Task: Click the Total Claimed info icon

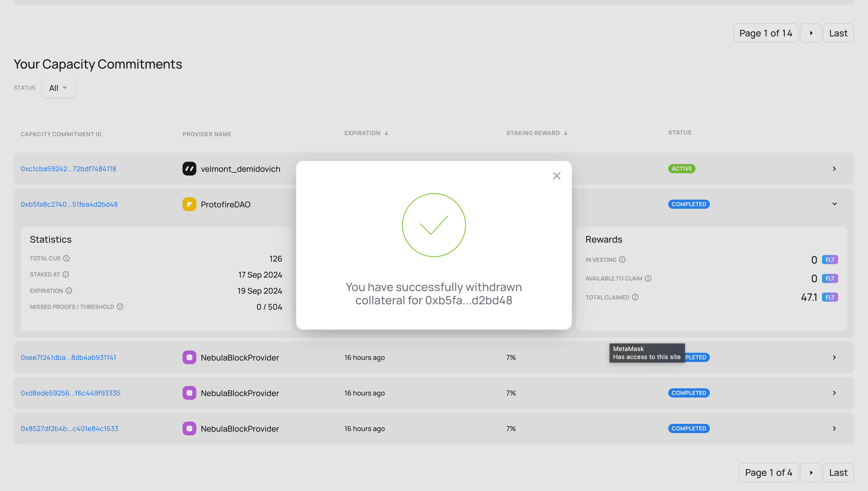Action: point(636,297)
